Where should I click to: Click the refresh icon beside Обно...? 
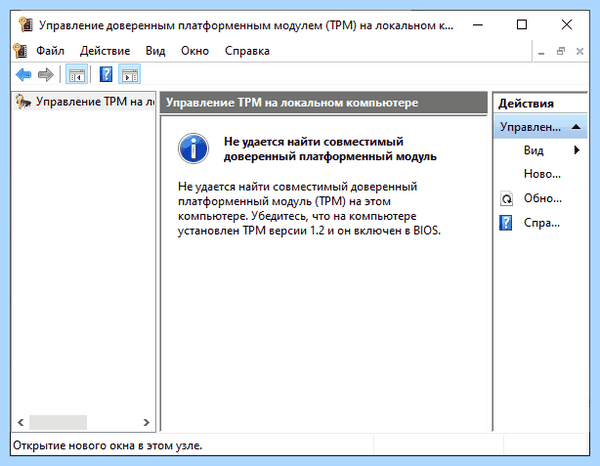pos(506,199)
